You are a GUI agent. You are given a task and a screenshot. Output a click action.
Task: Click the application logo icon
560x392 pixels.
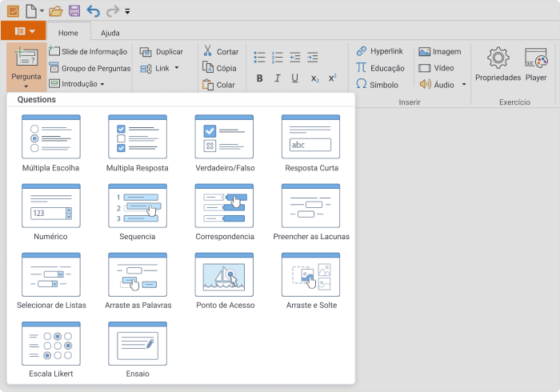14,11
